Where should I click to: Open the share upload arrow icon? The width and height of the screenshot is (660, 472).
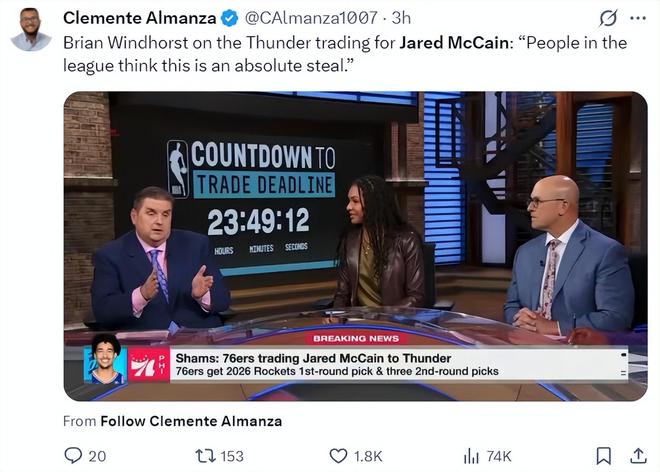pyautogui.click(x=638, y=456)
